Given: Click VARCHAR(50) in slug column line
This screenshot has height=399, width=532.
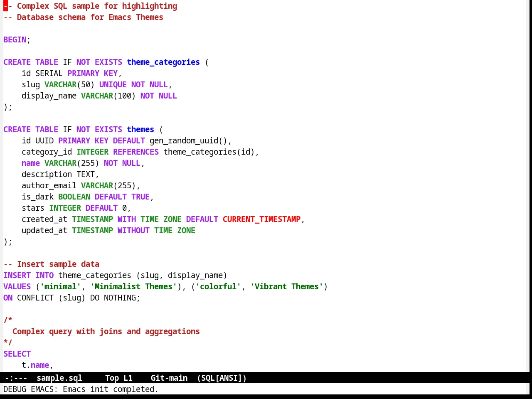Looking at the screenshot, I should [x=70, y=84].
